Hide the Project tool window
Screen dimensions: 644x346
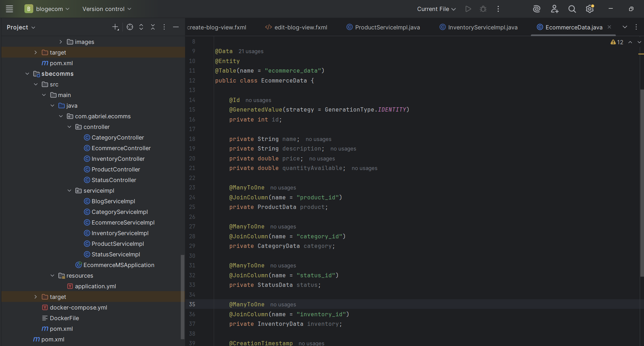point(176,27)
